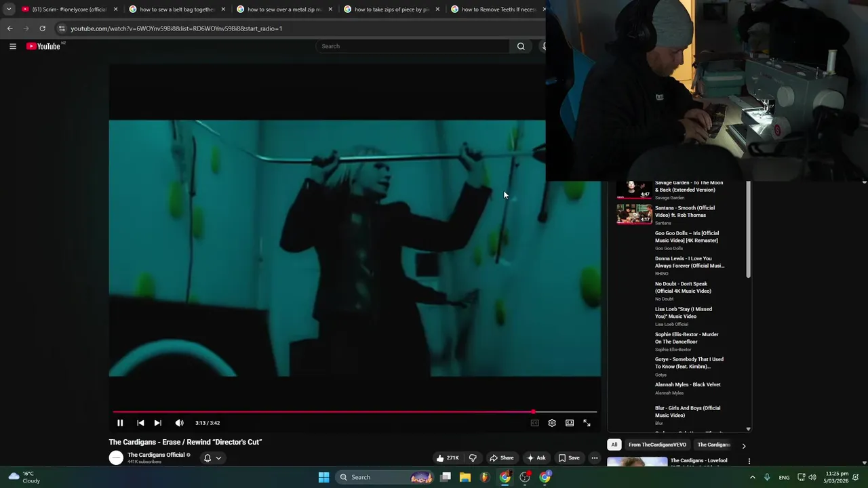868x488 pixels.
Task: Open the taskbar weather widget
Action: [24, 477]
